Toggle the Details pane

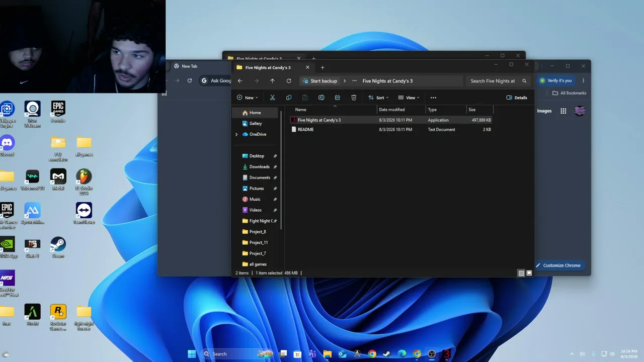tap(517, 98)
